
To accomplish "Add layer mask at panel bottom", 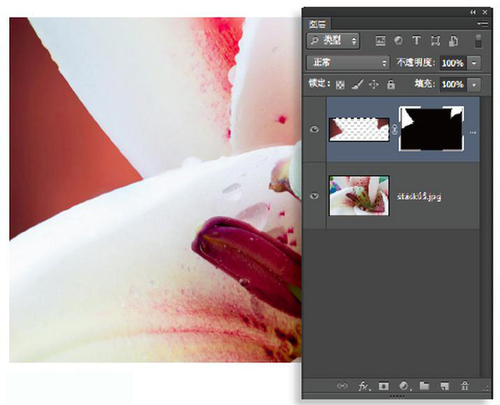I will point(383,386).
